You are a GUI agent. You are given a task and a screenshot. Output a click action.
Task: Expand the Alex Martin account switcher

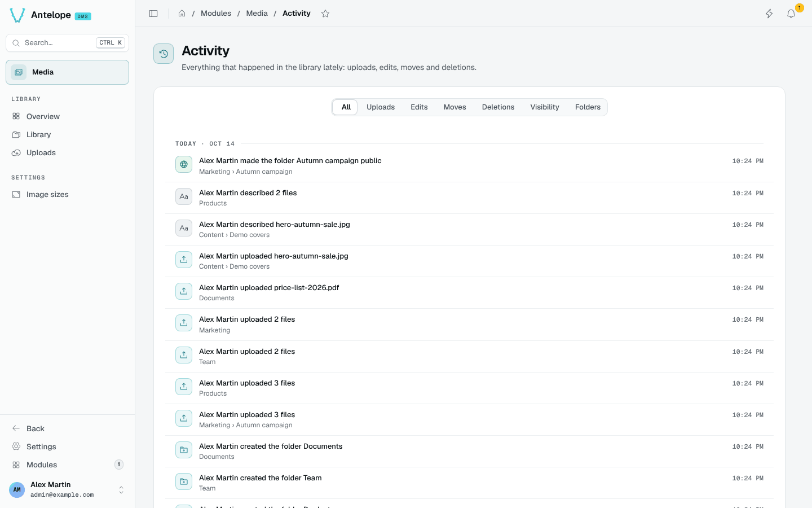tap(121, 489)
